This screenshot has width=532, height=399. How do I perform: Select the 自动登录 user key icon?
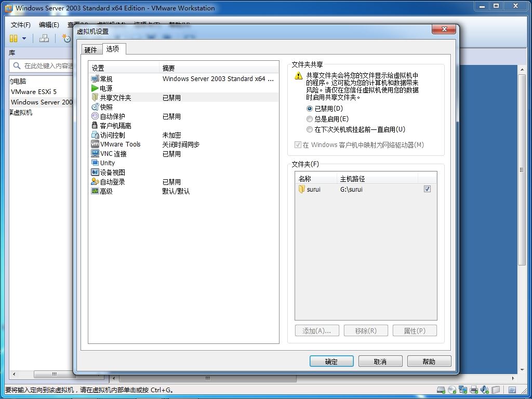[x=95, y=181]
